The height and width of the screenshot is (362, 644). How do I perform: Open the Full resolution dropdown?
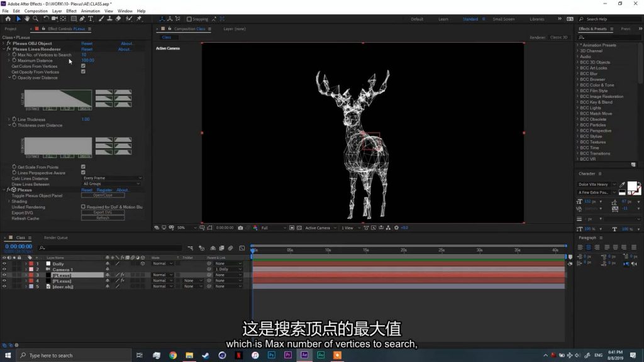[273, 228]
